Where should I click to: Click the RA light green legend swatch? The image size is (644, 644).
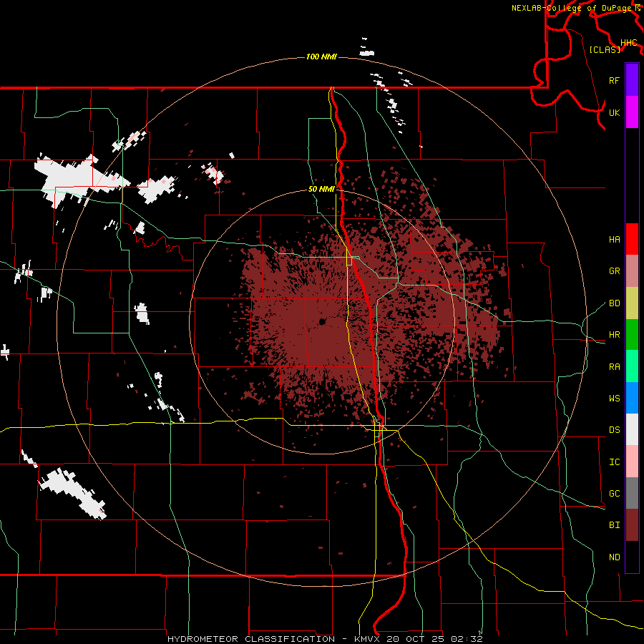632,366
